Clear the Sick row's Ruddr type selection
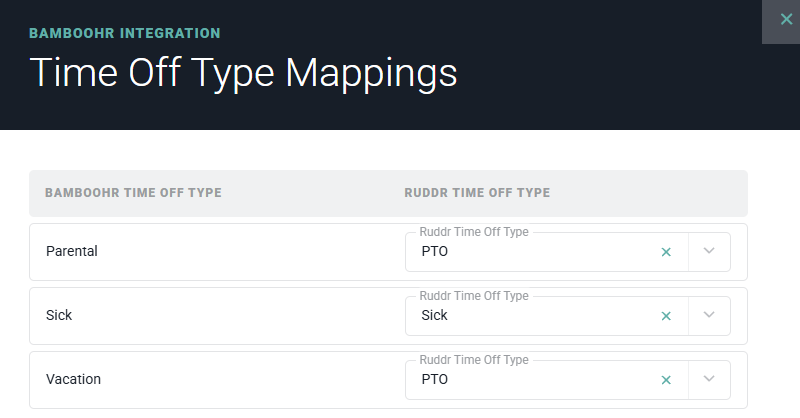Image resolution: width=800 pixels, height=418 pixels. [666, 316]
